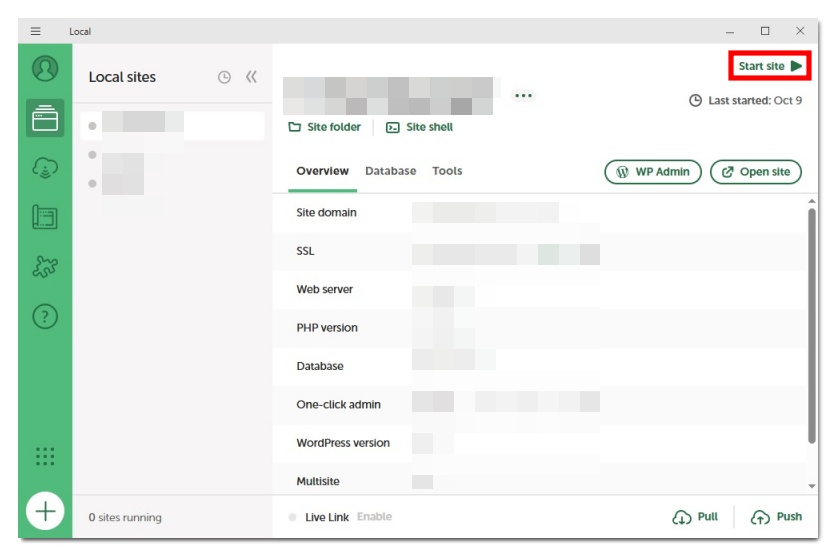Click the scrollbar up arrow
The image size is (836, 556).
pyautogui.click(x=811, y=201)
